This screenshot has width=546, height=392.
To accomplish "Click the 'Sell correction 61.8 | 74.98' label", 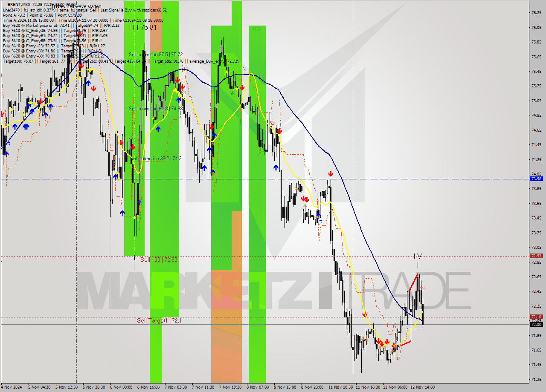I will pyautogui.click(x=156, y=109).
